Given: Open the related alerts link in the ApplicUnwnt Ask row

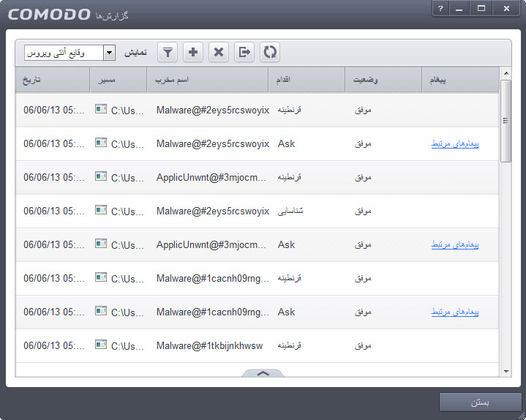Looking at the screenshot, I should point(455,245).
